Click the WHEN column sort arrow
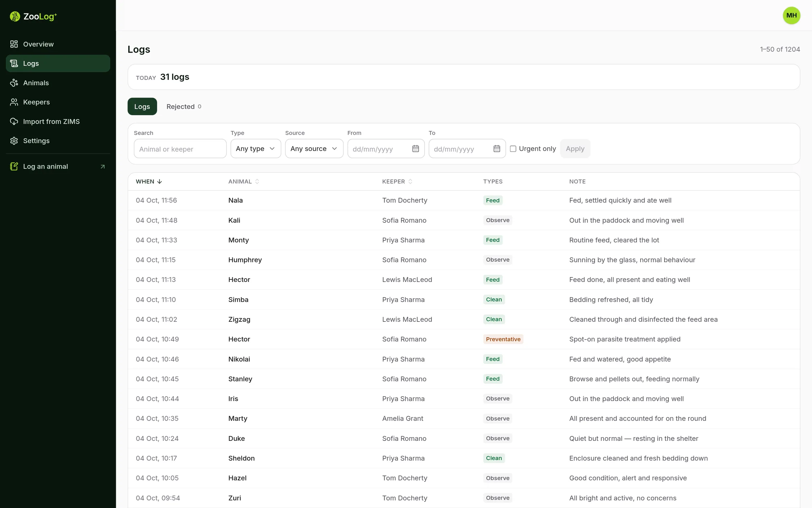This screenshot has height=508, width=812. 159,181
